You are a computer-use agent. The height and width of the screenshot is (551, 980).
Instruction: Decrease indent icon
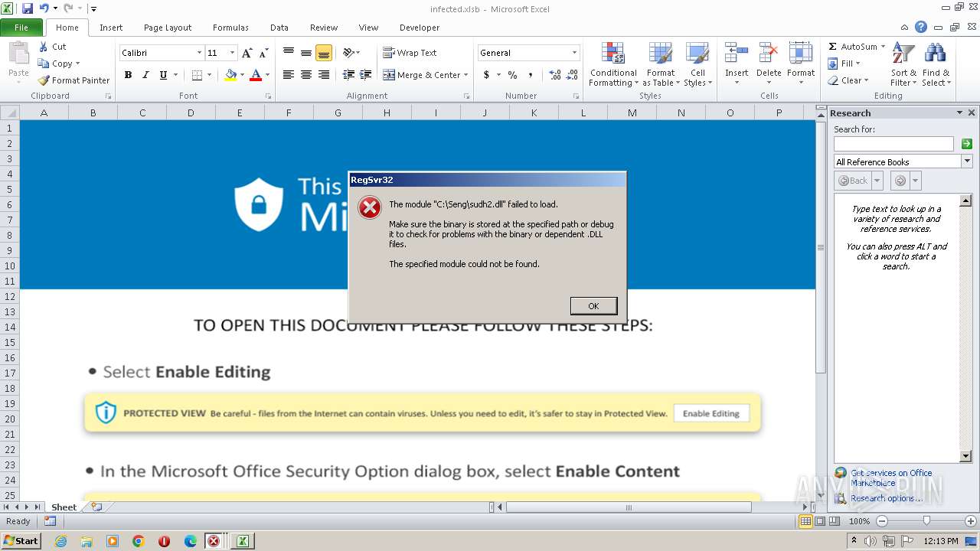(x=348, y=75)
